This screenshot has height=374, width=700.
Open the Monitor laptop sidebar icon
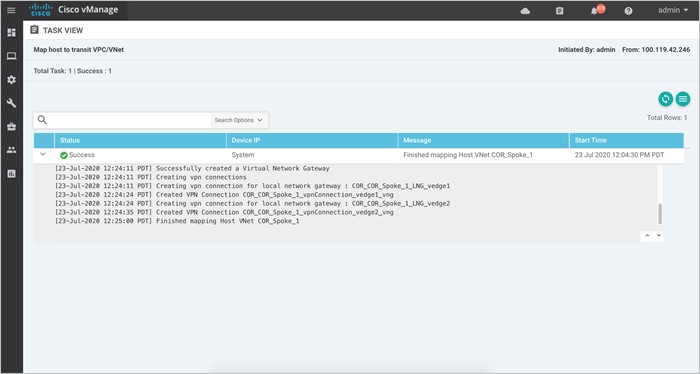click(x=12, y=56)
